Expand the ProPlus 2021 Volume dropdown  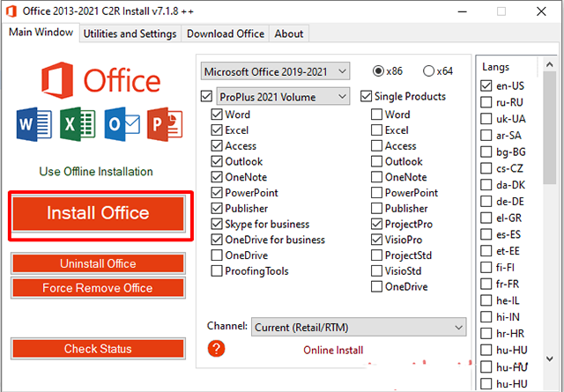282,95
